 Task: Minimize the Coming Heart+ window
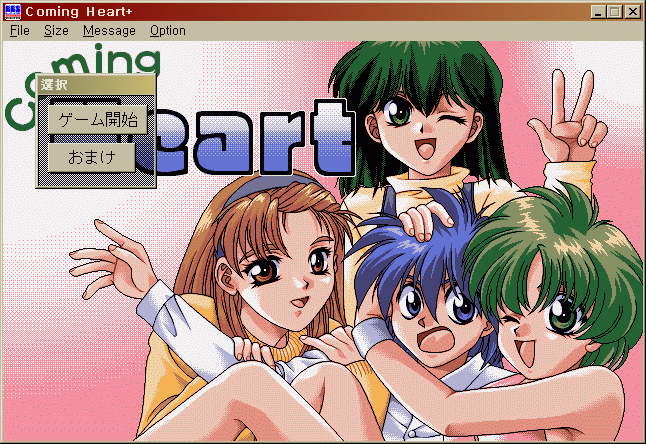(598, 12)
